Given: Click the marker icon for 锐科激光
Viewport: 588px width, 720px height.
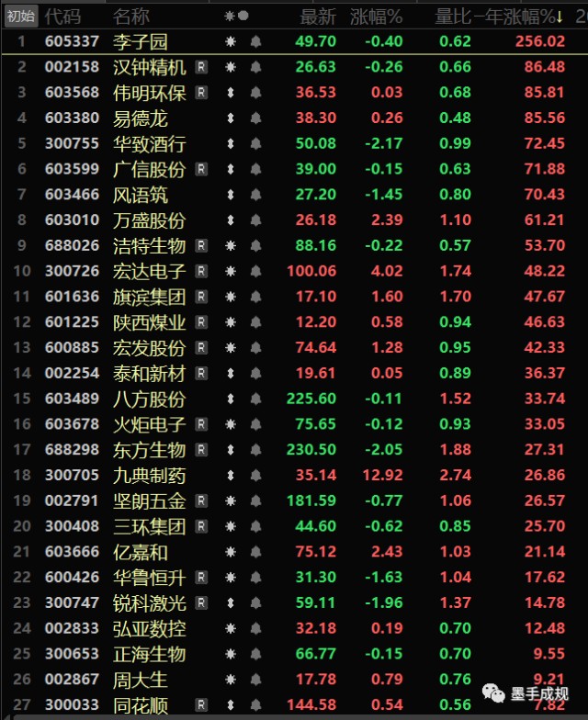Looking at the screenshot, I should pyautogui.click(x=231, y=602).
